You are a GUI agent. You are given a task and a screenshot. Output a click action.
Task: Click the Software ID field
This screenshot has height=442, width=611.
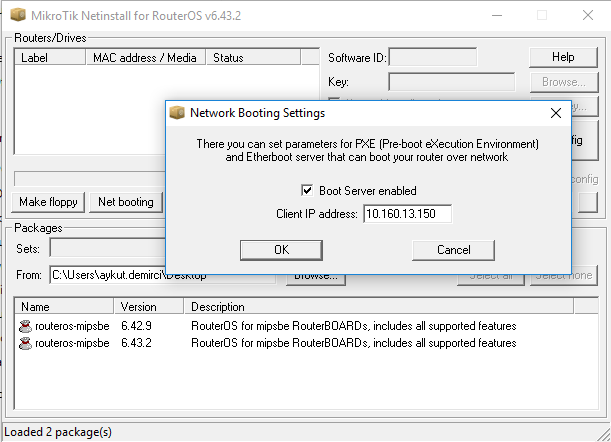coord(433,58)
